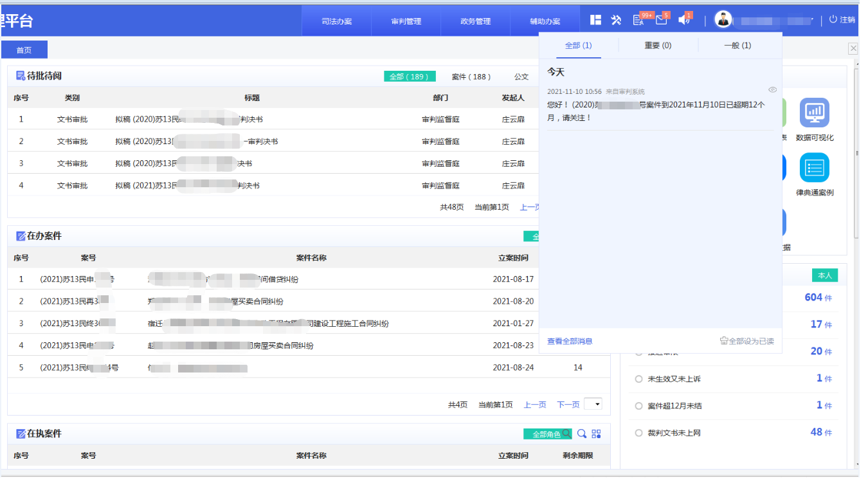Click the grid view icon in 在执案件
Image resolution: width=868 pixels, height=478 pixels.
click(597, 434)
